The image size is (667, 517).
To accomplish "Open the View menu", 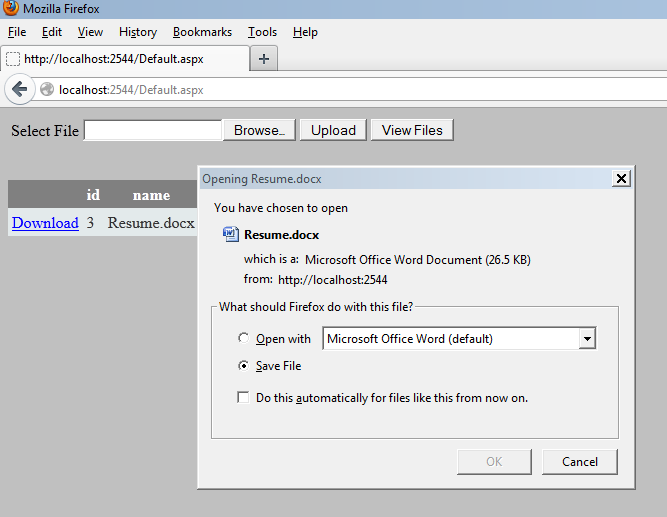I will pos(90,32).
